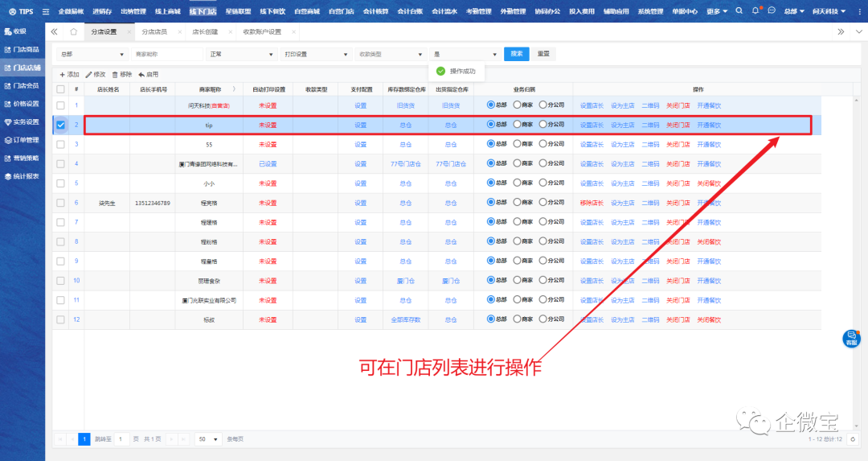Image resolution: width=868 pixels, height=461 pixels.
Task: Open the 客服 customer service floating icon
Action: tap(851, 338)
